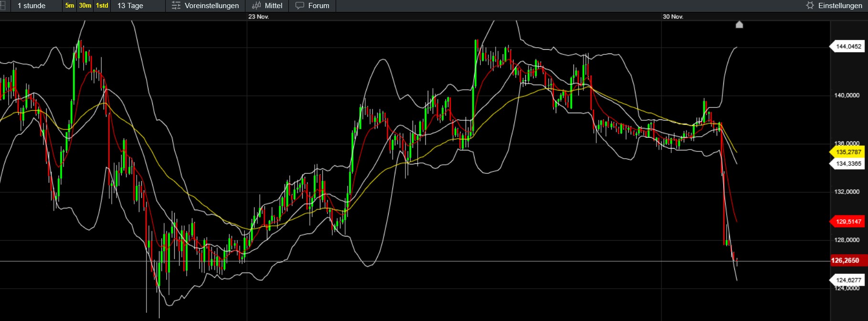Switch to the 5m timeframe
The image size is (868, 321).
(70, 6)
